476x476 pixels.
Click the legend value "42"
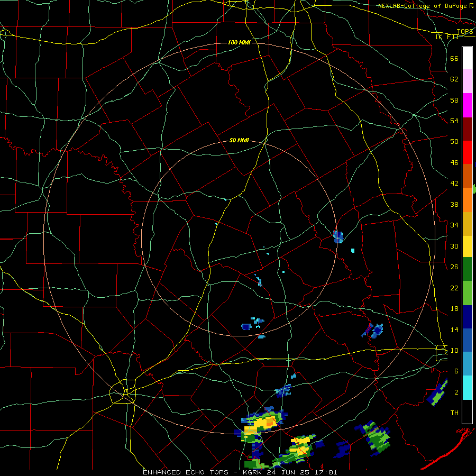[454, 184]
